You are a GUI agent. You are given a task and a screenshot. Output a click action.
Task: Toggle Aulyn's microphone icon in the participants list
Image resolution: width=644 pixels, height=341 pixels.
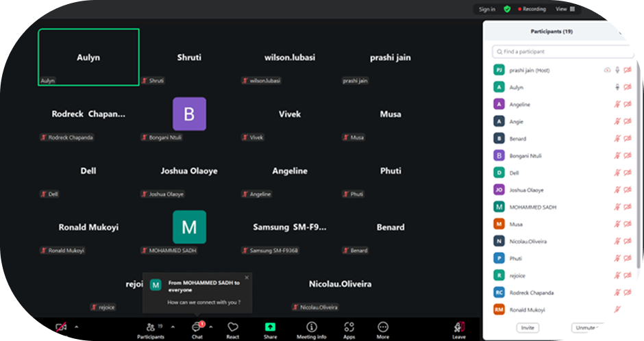pos(617,88)
